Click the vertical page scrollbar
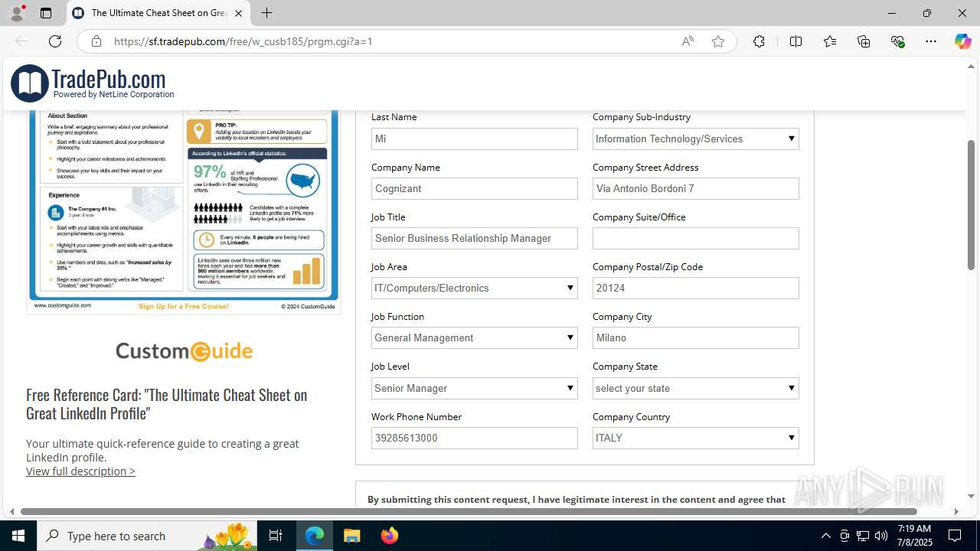980x551 pixels. 972,204
